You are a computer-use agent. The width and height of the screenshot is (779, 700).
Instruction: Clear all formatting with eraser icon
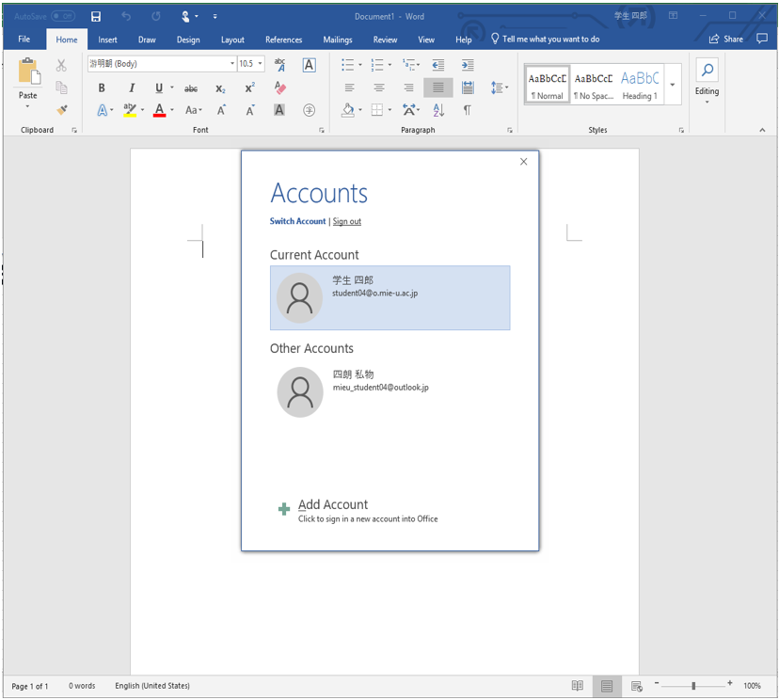pyautogui.click(x=279, y=87)
